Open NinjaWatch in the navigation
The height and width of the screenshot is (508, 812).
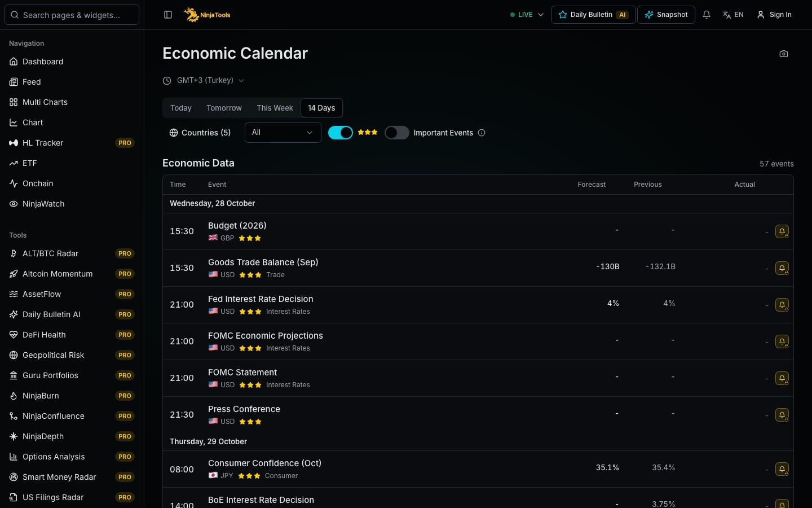coord(72,204)
